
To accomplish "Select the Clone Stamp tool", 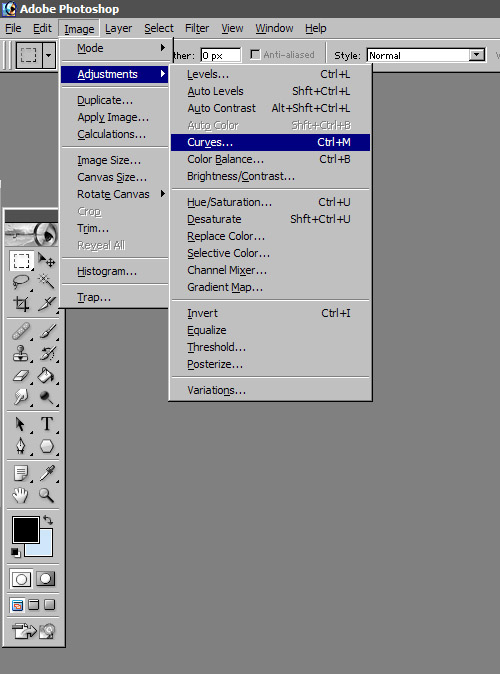I will point(21,354).
